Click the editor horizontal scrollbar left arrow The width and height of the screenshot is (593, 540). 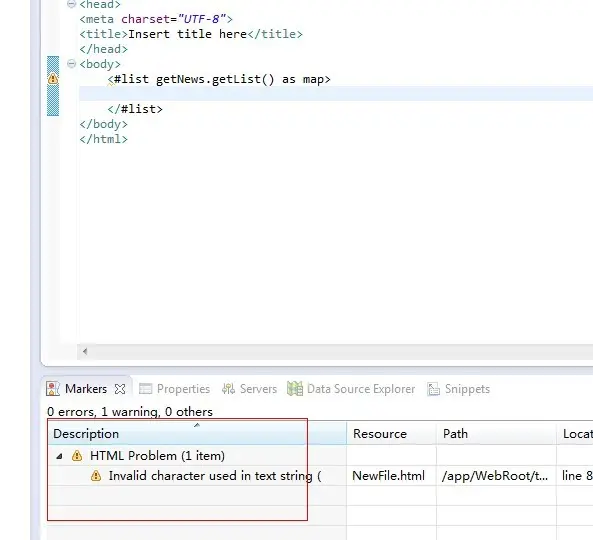(x=85, y=351)
